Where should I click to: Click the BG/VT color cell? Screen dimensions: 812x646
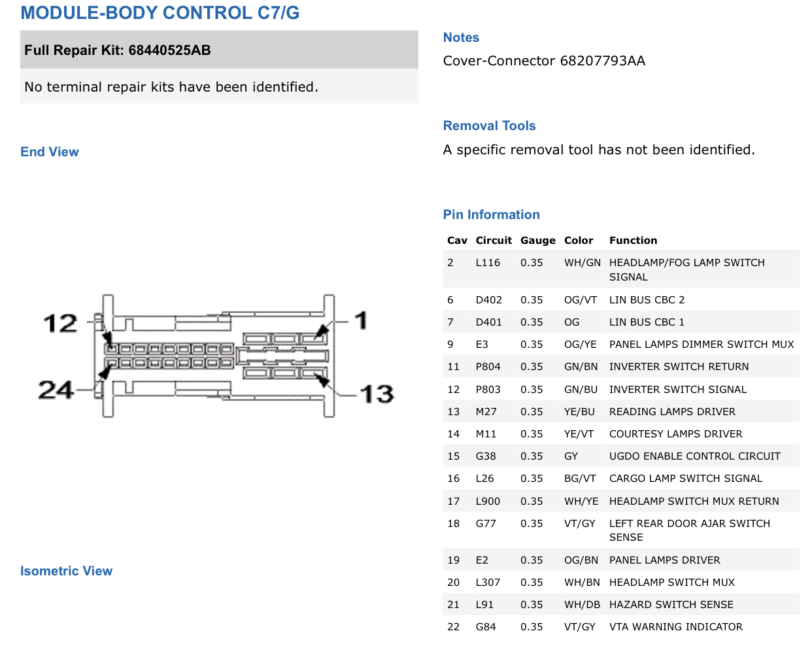pos(580,479)
